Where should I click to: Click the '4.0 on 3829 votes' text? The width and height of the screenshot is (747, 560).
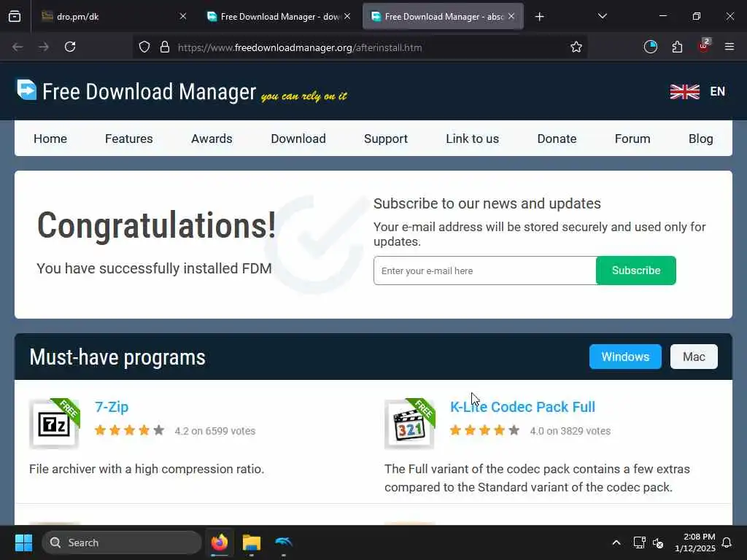(x=570, y=431)
